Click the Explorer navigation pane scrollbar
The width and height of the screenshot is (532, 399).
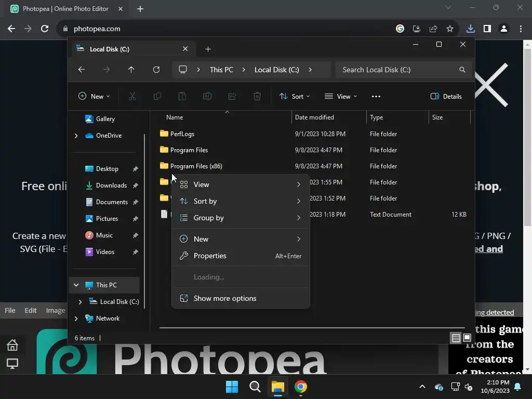(144, 220)
